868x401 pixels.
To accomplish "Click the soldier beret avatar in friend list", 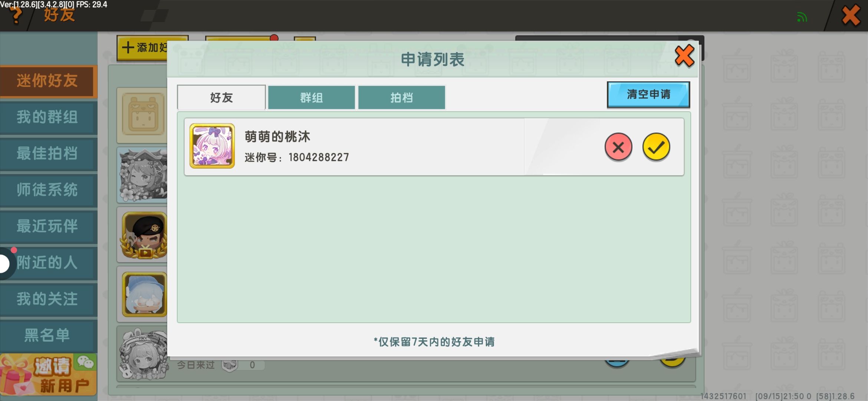I will pyautogui.click(x=144, y=235).
